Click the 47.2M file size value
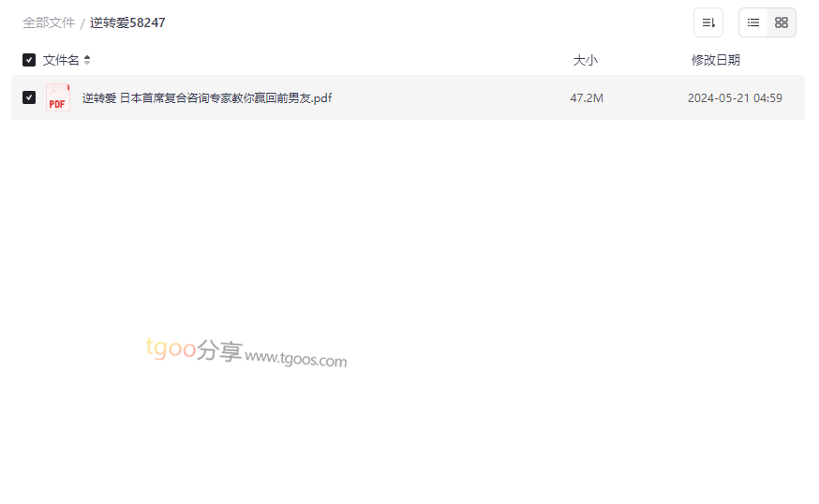This screenshot has height=504, width=819. tap(587, 98)
